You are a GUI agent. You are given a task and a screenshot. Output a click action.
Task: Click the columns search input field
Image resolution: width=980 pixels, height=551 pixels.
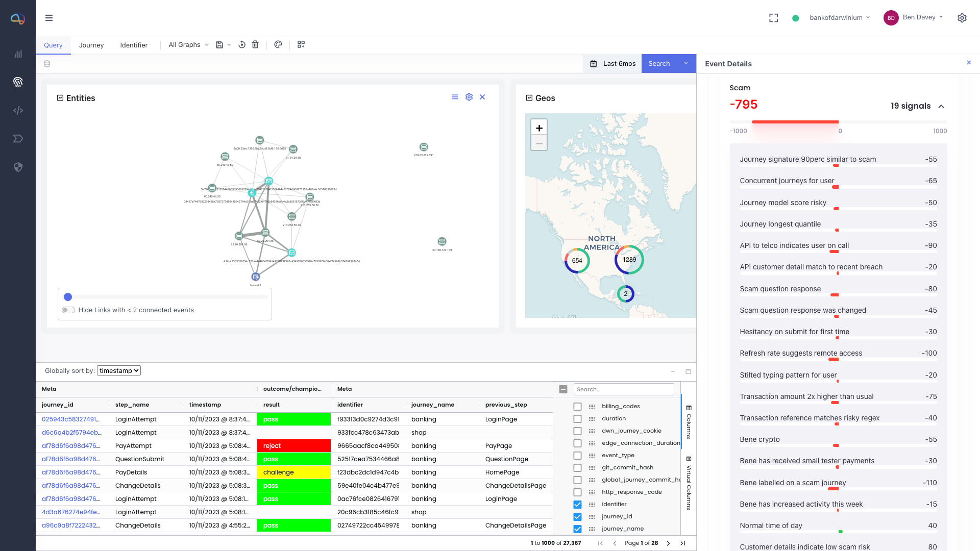click(624, 389)
